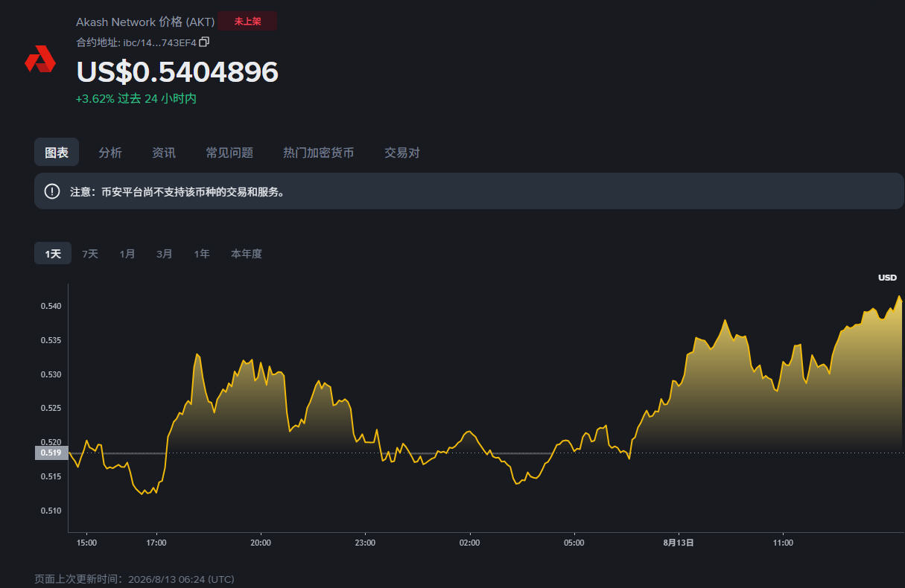The width and height of the screenshot is (905, 588).
Task: Click the 05:00 time axis label
Action: (x=574, y=543)
